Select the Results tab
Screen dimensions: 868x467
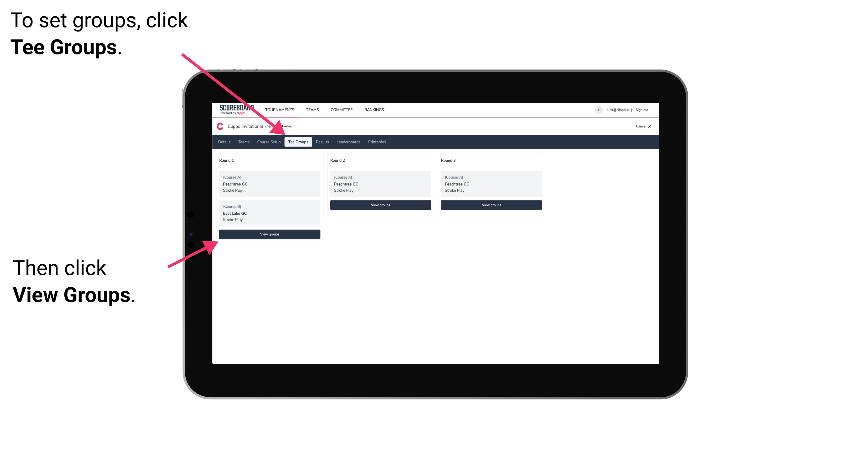[322, 142]
